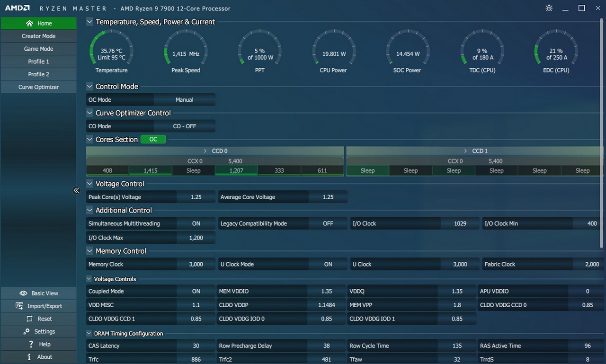Screen dimensions: 606x364
Task: Collapse the Control Mode section
Action: coord(89,87)
